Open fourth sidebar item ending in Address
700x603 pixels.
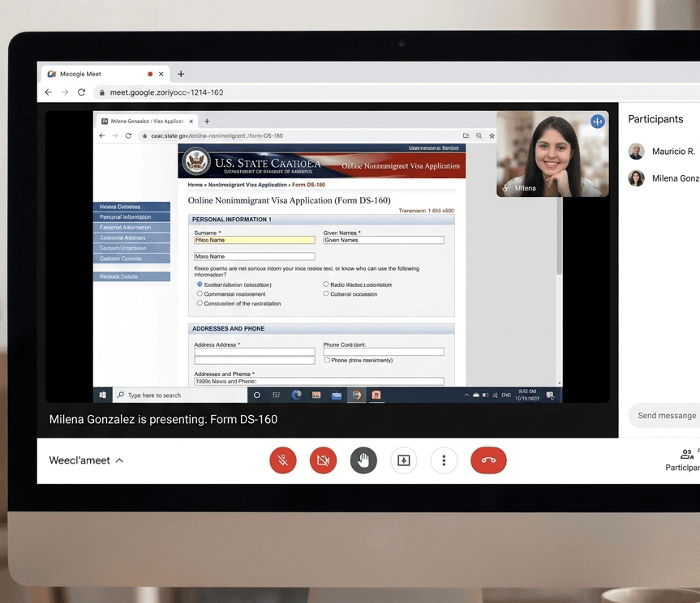[131, 237]
